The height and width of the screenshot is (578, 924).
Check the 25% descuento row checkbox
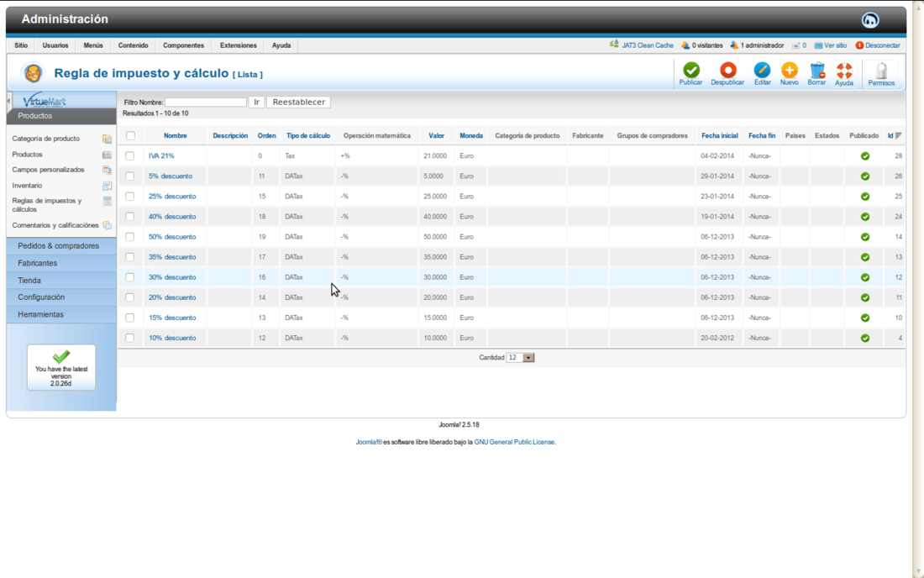(130, 197)
